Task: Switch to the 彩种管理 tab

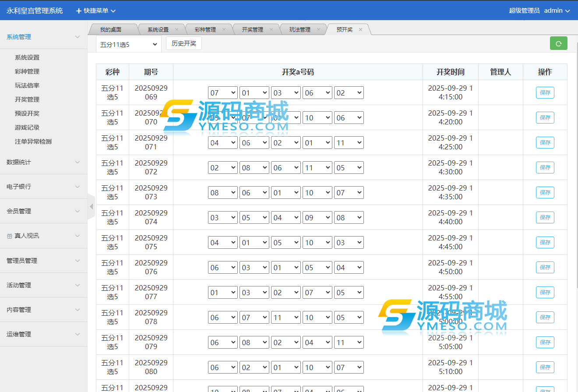Action: click(205, 30)
